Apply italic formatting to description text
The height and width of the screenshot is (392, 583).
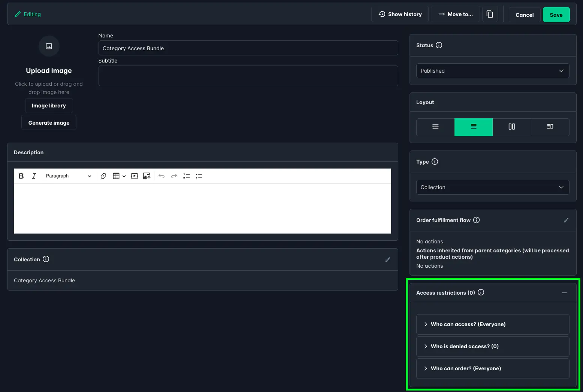pos(34,176)
